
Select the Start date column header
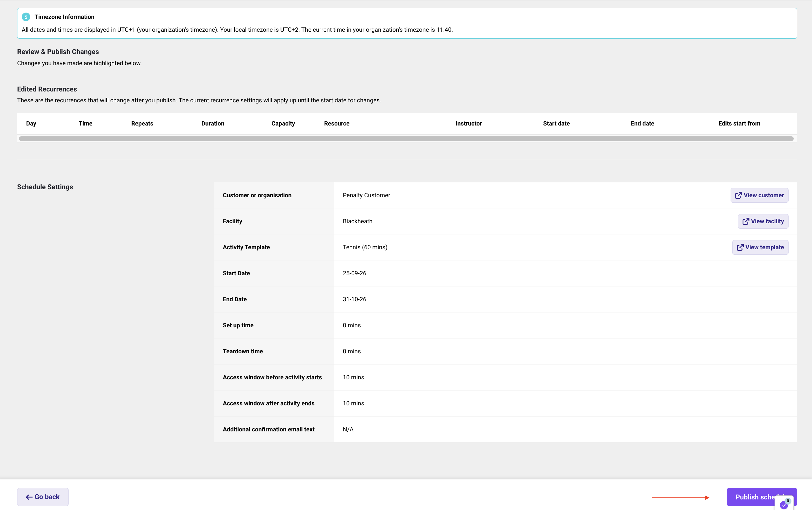click(557, 123)
